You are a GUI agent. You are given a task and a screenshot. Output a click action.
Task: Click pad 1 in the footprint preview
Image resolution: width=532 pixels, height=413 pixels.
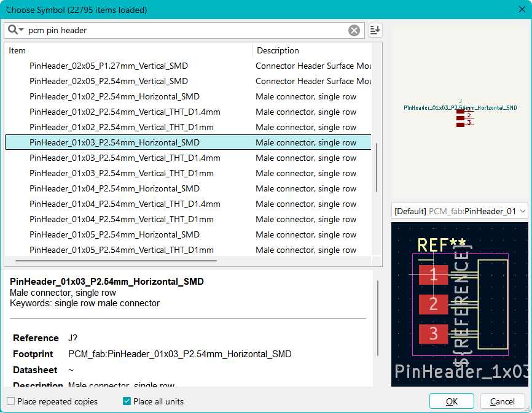(x=434, y=274)
